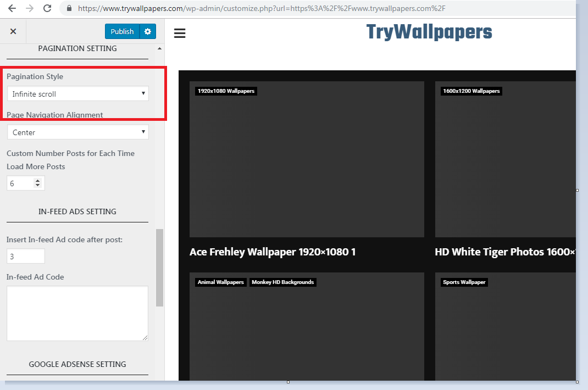Viewport: 588px width, 390px height.
Task: Open the hamburger menu in preview
Action: click(x=180, y=34)
